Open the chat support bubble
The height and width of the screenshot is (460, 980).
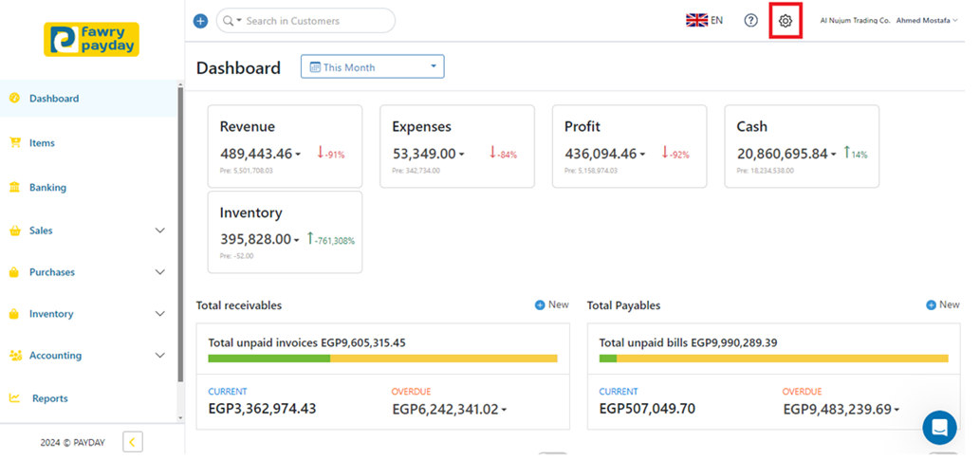(x=939, y=428)
